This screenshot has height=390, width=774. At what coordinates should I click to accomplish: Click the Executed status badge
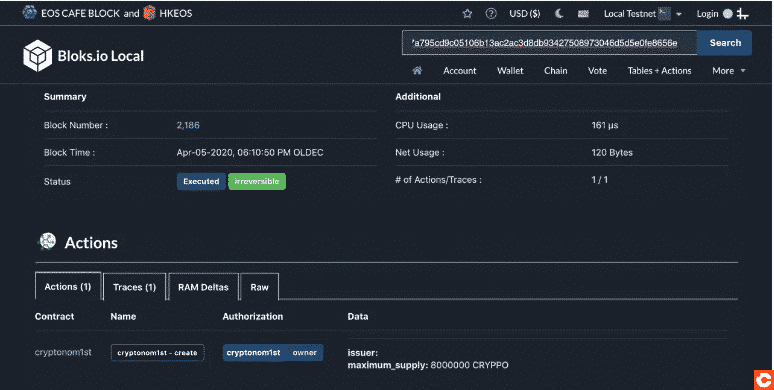pyautogui.click(x=201, y=181)
